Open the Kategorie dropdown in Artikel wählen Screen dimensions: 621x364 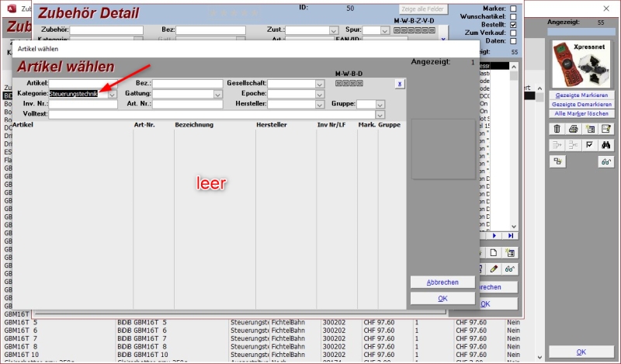113,94
